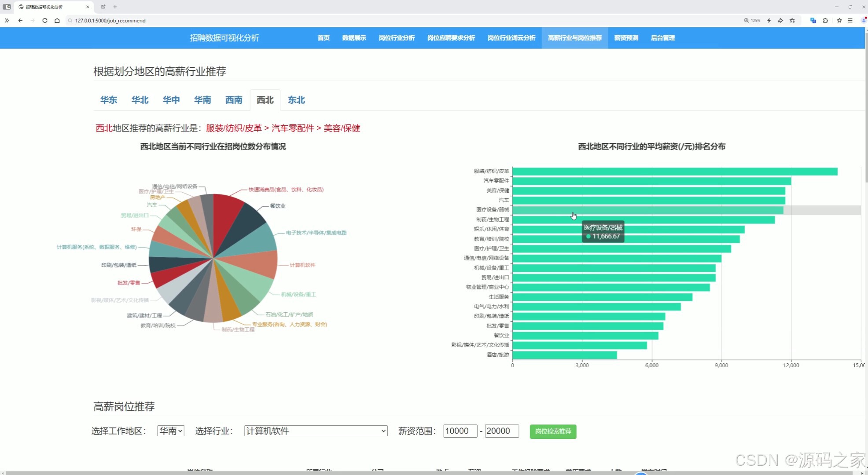The image size is (868, 475).
Task: Click the 125% zoom level indicator
Action: tap(752, 20)
